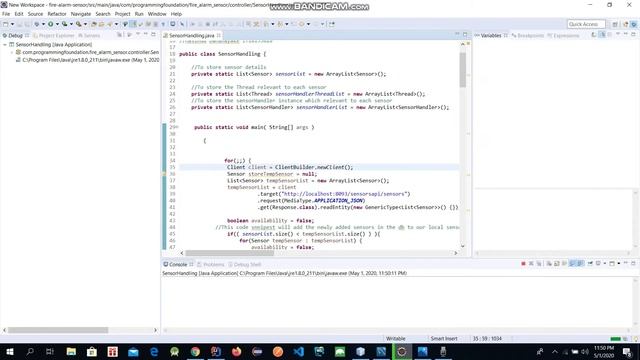Open the Refactor menu
The image size is (640, 360).
coord(57,14)
